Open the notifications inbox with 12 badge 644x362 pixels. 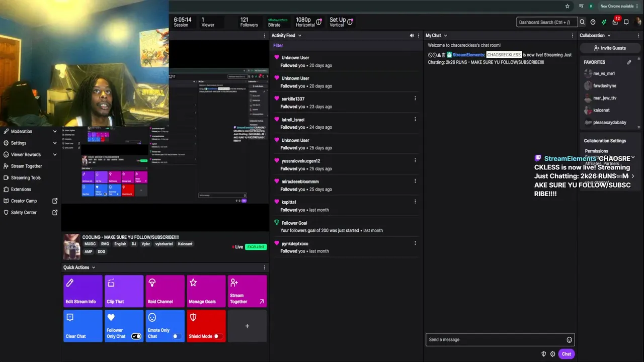point(615,22)
